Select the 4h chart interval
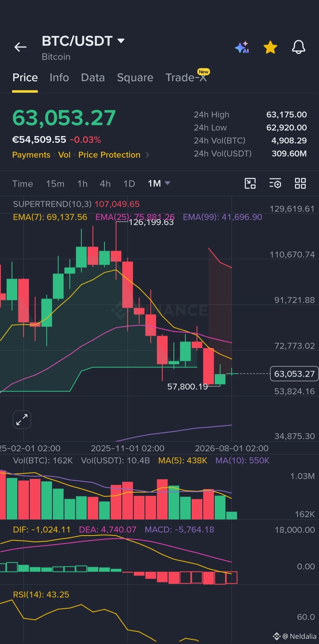Screen dimensions: 319x644 click(x=105, y=184)
